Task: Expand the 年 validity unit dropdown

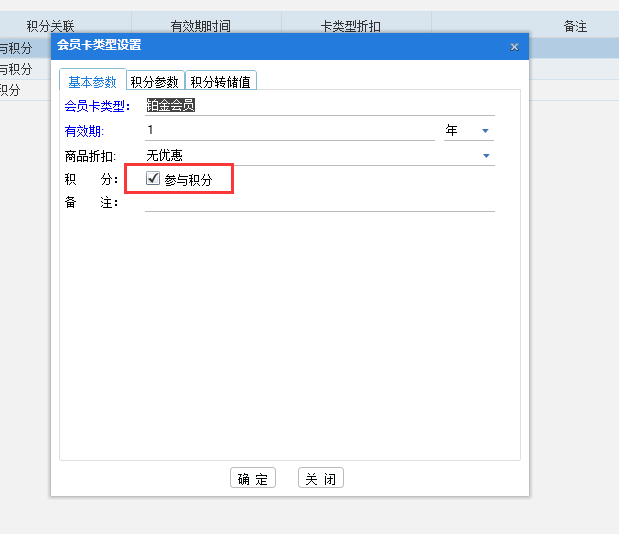Action: [x=485, y=131]
